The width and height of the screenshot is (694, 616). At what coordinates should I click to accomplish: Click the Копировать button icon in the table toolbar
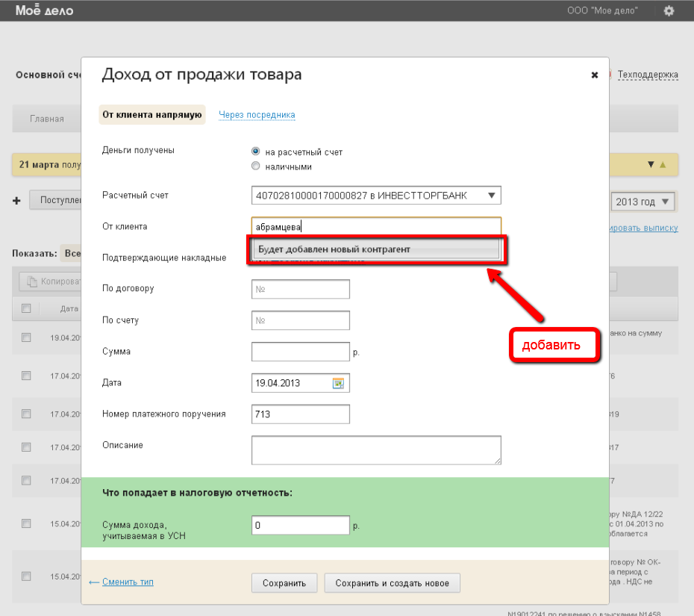pos(32,281)
